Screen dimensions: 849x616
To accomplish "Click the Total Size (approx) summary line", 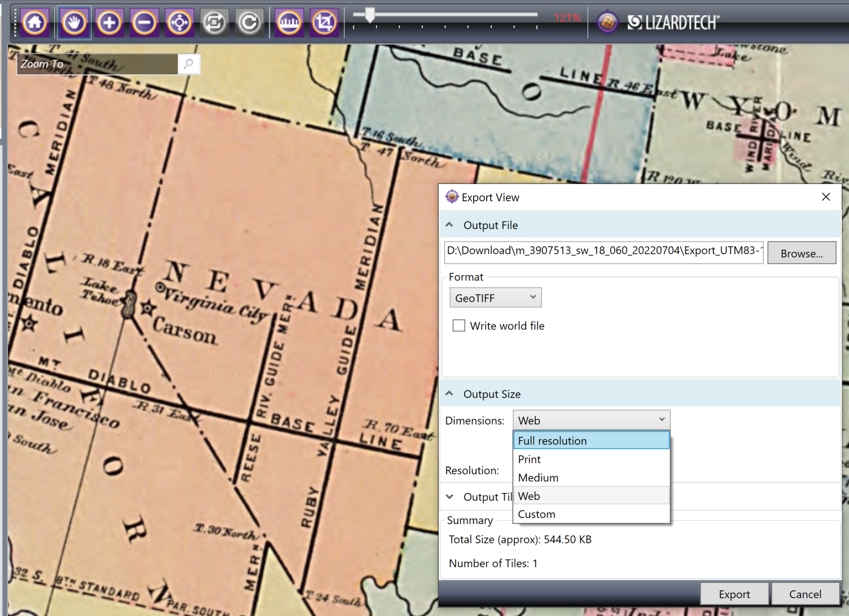I will coord(520,539).
